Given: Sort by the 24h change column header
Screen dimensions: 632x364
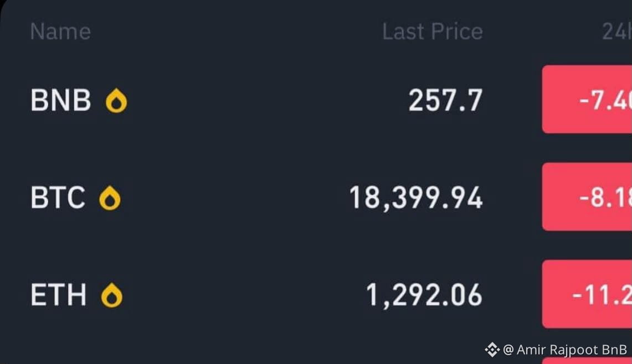Looking at the screenshot, I should [x=616, y=32].
